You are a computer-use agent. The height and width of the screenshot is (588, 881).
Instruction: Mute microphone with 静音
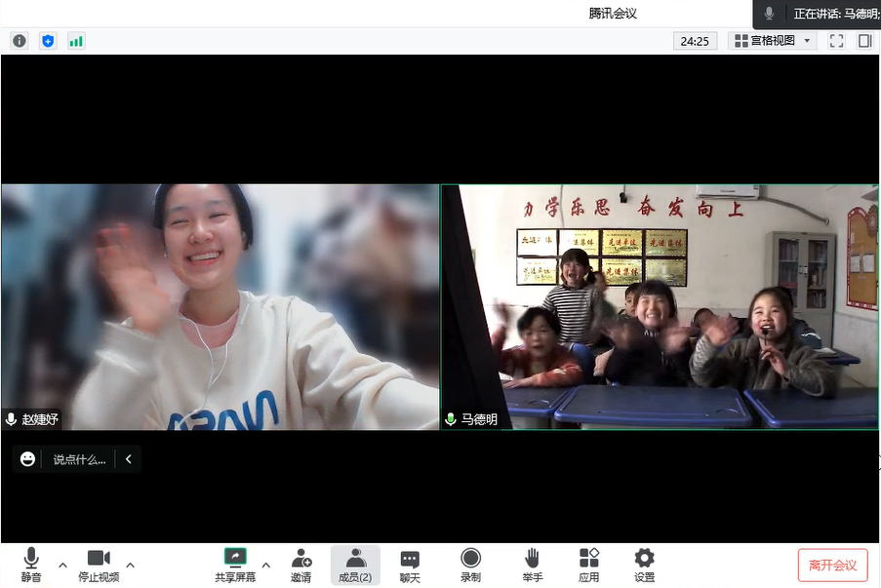[31, 565]
